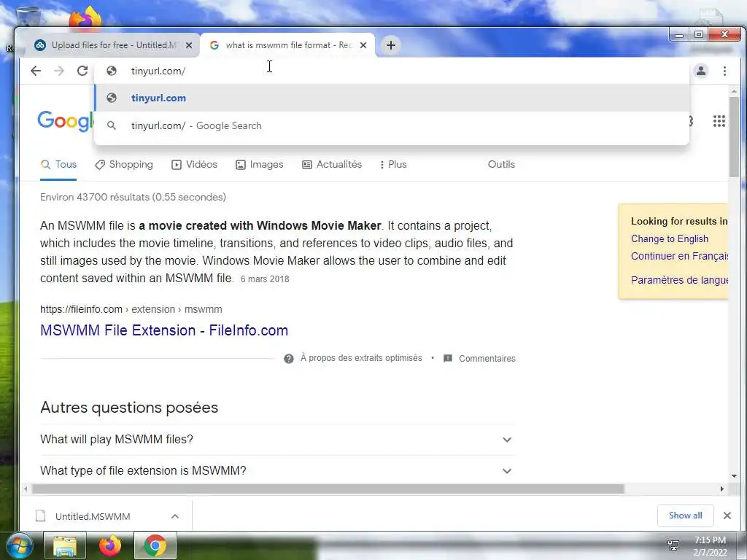Image resolution: width=747 pixels, height=560 pixels.
Task: Open Windows Explorer from the taskbar
Action: 65,545
